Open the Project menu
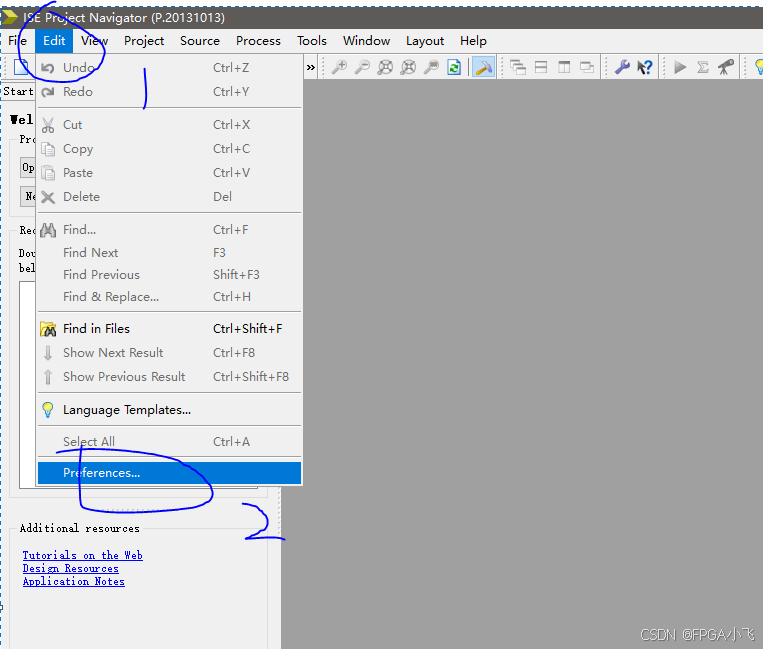This screenshot has width=763, height=649. point(144,41)
